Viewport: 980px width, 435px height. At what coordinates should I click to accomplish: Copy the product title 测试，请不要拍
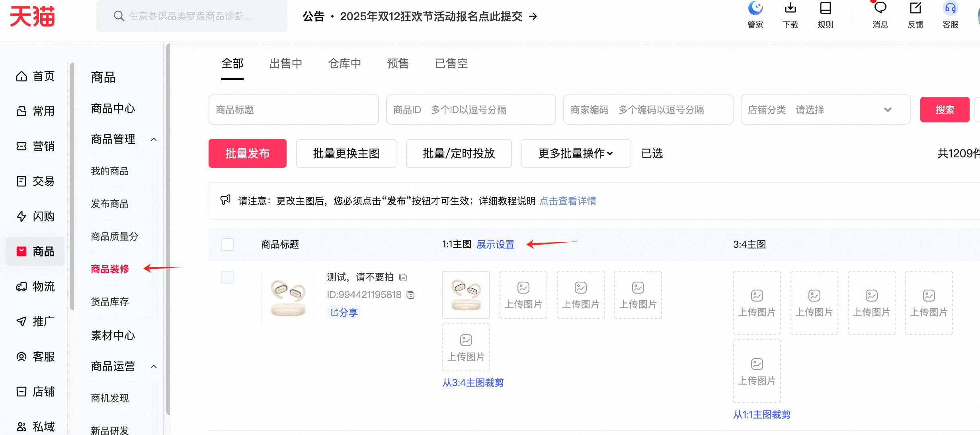coord(403,277)
